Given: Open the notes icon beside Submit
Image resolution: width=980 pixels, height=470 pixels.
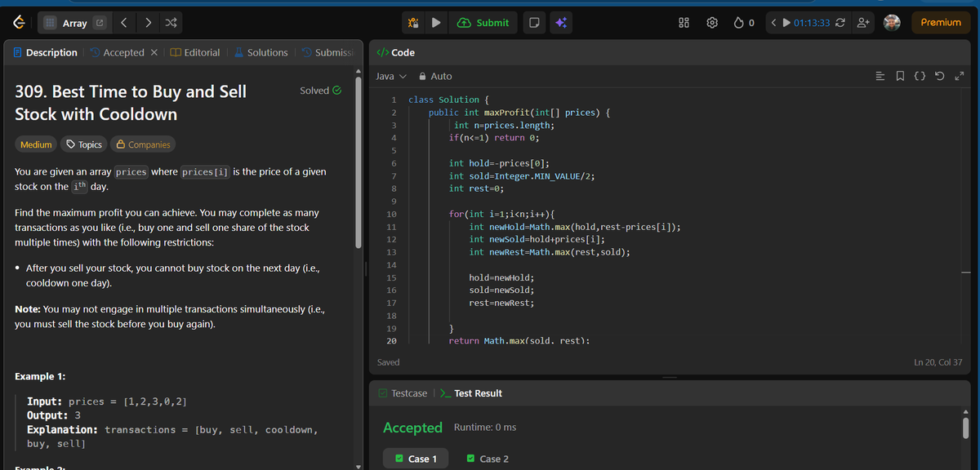Looking at the screenshot, I should [532, 23].
